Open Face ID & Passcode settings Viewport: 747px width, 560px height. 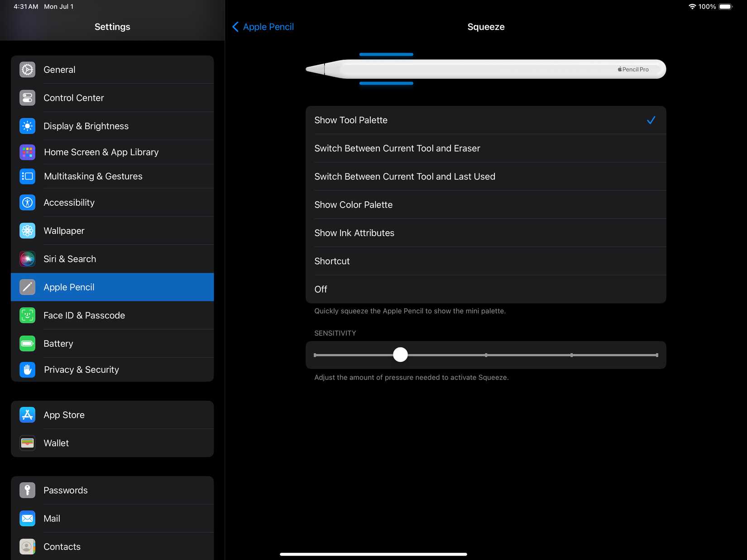(x=112, y=315)
